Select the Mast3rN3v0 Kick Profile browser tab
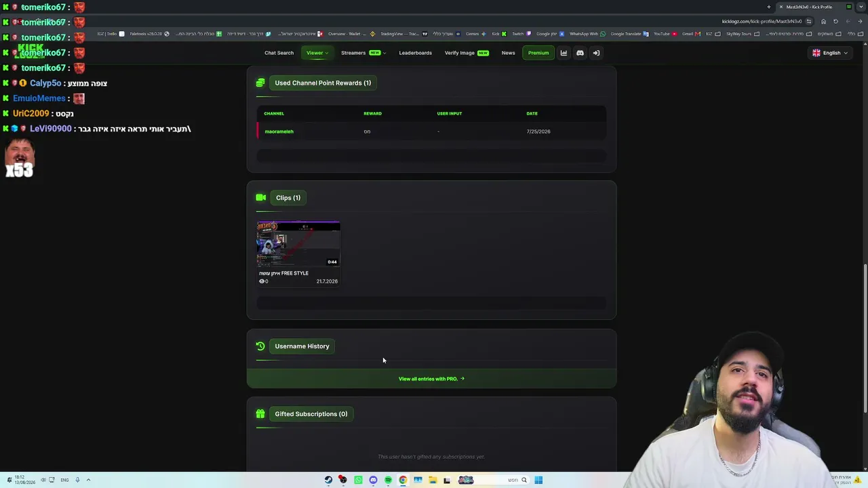The width and height of the screenshot is (868, 488). click(x=814, y=7)
